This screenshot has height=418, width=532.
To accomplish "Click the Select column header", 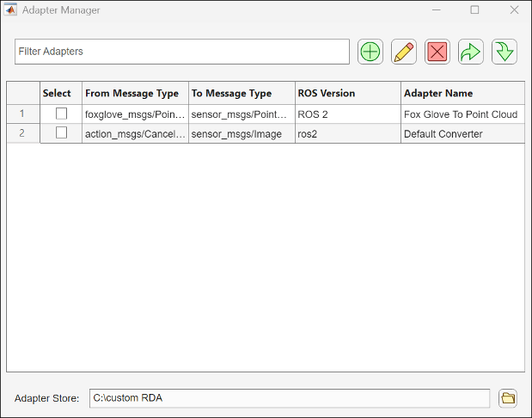I will 61,93.
